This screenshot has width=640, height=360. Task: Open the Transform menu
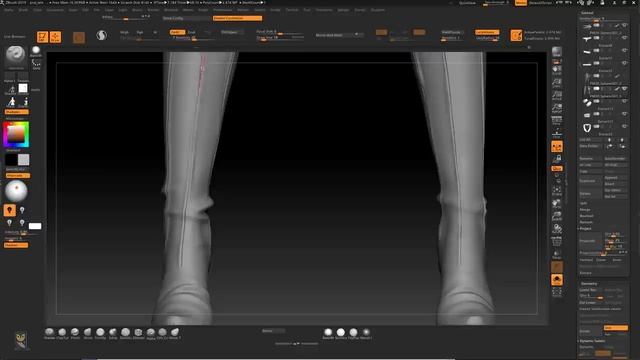(324, 10)
